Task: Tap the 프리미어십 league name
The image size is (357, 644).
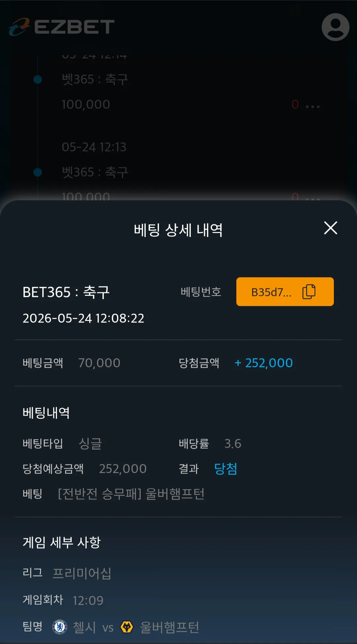Action: pos(82,573)
